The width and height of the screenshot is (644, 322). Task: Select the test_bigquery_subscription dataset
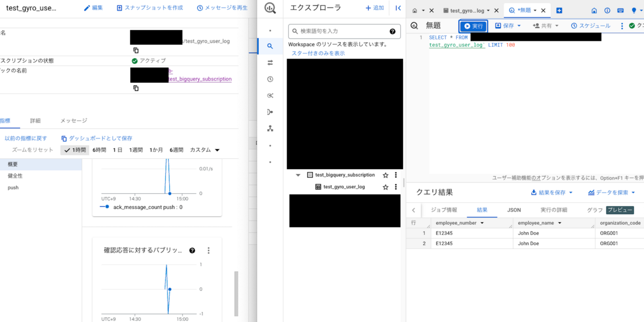pyautogui.click(x=345, y=175)
